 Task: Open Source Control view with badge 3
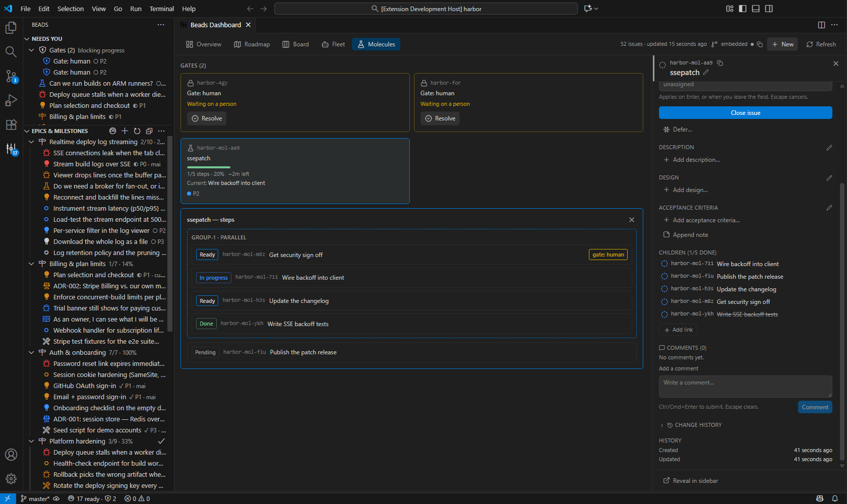click(x=11, y=76)
